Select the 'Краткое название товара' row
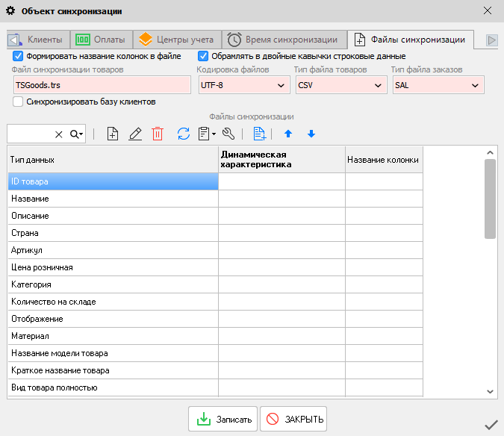The image size is (504, 436). pos(215,370)
